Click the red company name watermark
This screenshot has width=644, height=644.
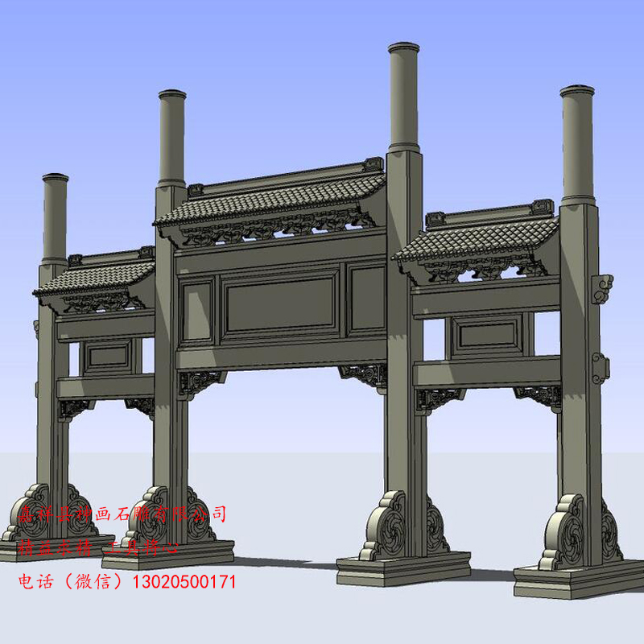point(121,514)
